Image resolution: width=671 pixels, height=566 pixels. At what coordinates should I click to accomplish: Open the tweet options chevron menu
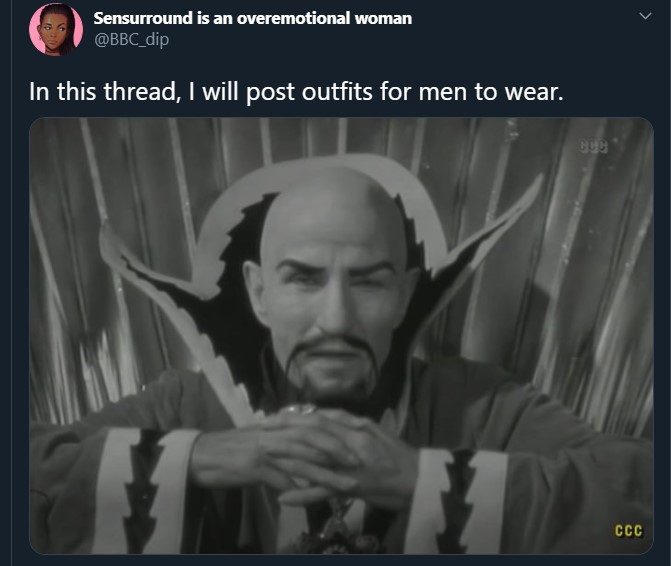[x=645, y=16]
